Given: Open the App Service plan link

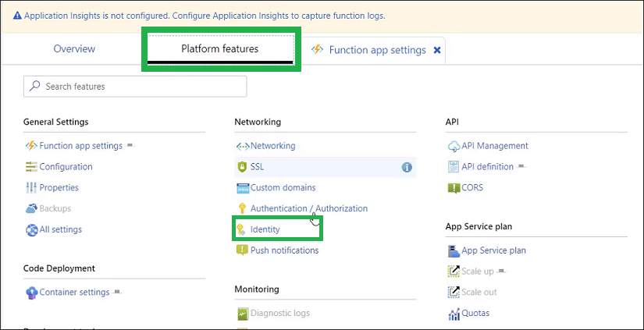Looking at the screenshot, I should pyautogui.click(x=493, y=250).
